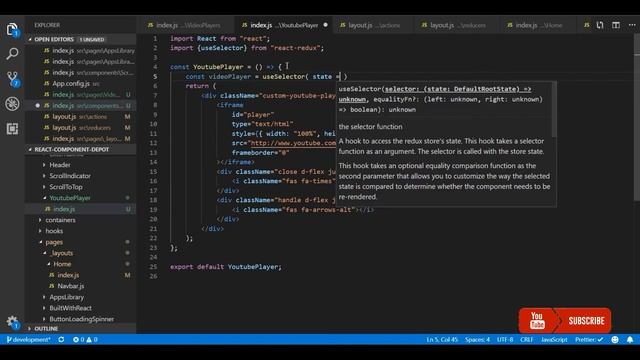Viewport: 640px width, 360px height.
Task: Open the Manage gear icon
Action: pyautogui.click(x=12, y=322)
